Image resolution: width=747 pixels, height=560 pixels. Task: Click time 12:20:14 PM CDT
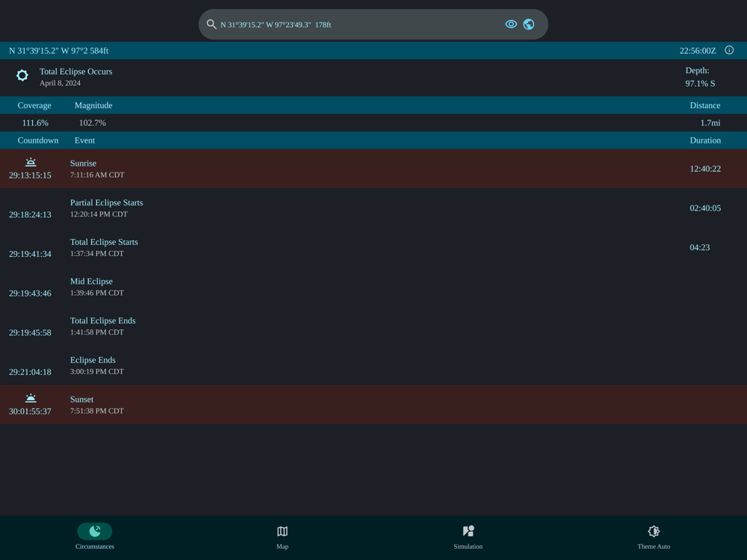tap(99, 214)
